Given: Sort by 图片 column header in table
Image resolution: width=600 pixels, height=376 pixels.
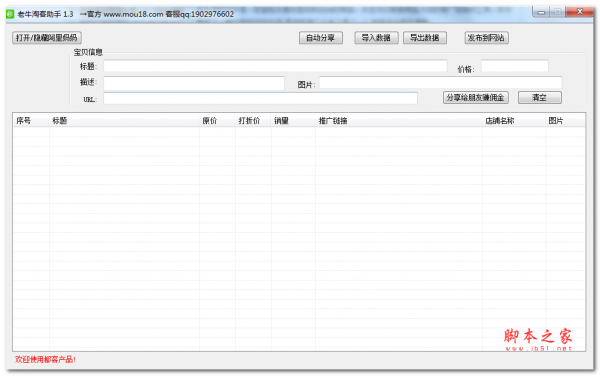Looking at the screenshot, I should coord(565,120).
